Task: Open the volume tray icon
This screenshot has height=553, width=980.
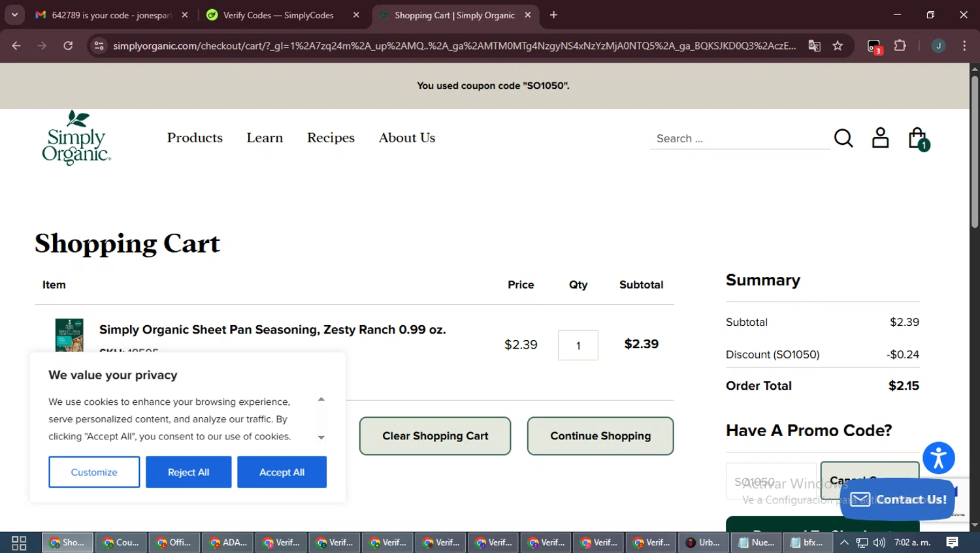Action: click(x=879, y=543)
